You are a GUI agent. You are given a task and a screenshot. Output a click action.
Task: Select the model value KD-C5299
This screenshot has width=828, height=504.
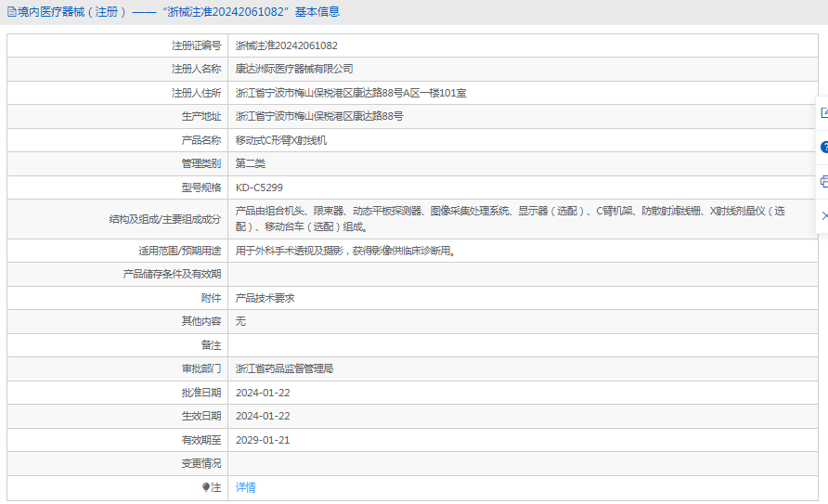pos(259,187)
